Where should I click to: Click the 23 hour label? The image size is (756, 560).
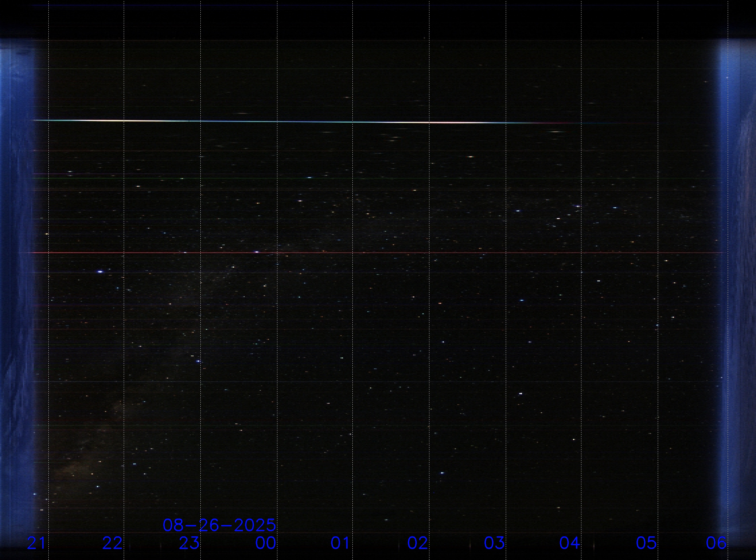[189, 543]
